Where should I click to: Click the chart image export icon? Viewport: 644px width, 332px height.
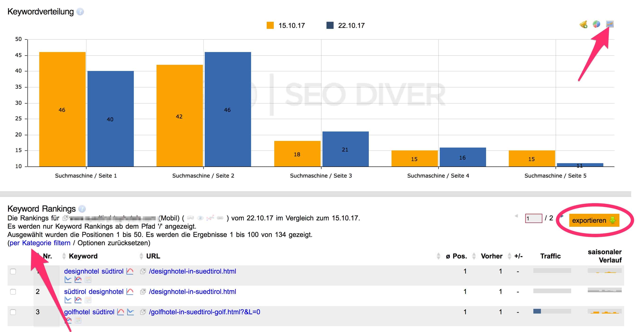click(610, 24)
